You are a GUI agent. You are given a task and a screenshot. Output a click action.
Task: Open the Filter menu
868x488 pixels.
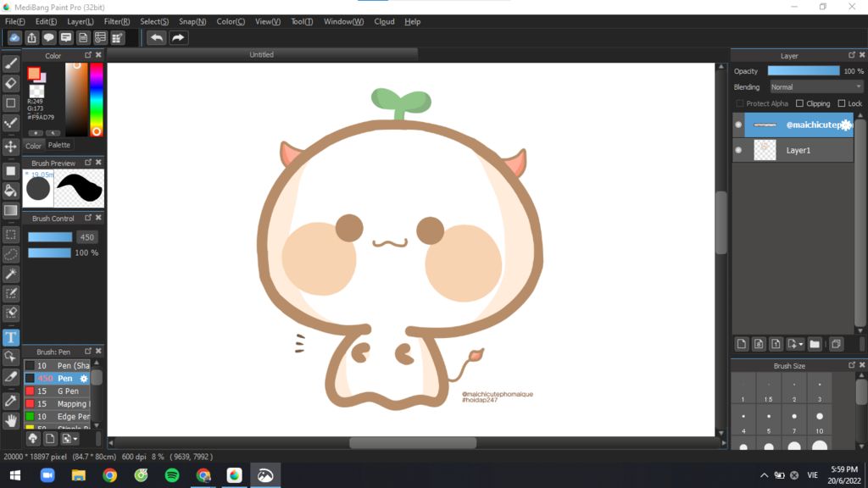(117, 21)
